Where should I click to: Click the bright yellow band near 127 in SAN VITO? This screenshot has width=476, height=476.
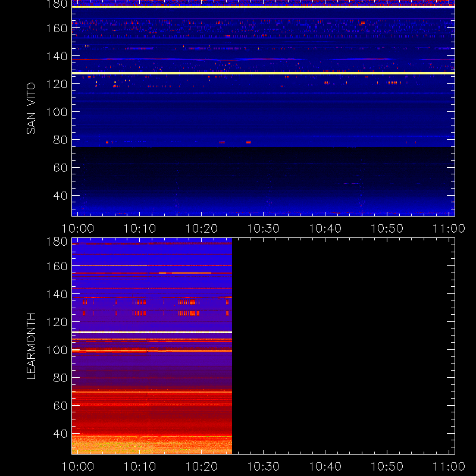point(263,73)
